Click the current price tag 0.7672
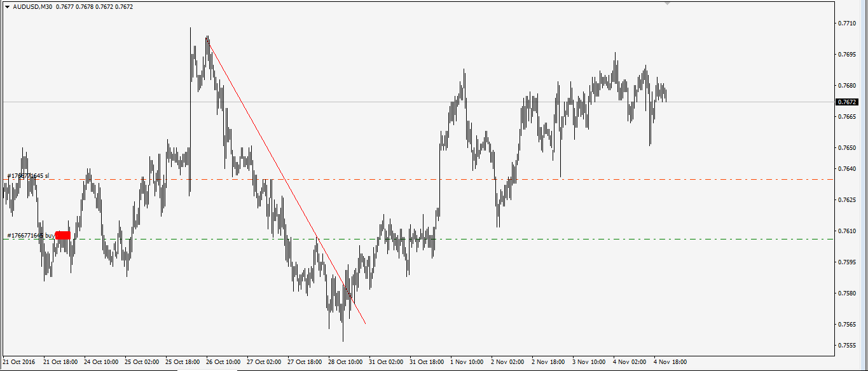868x371 pixels. pos(848,102)
